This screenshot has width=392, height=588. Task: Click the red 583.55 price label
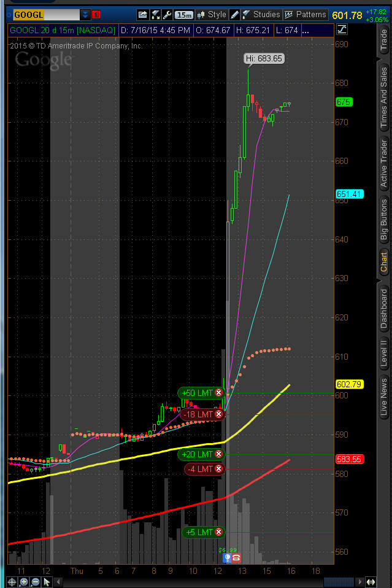[x=350, y=459]
